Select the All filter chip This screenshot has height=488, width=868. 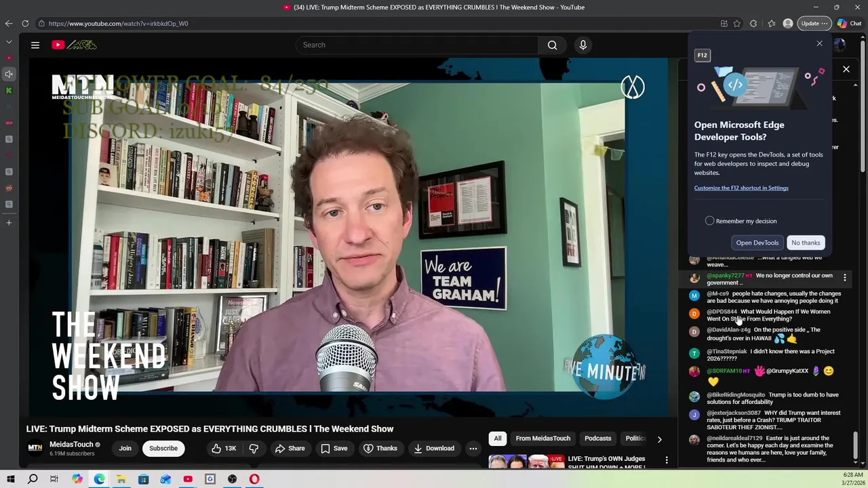click(x=498, y=439)
